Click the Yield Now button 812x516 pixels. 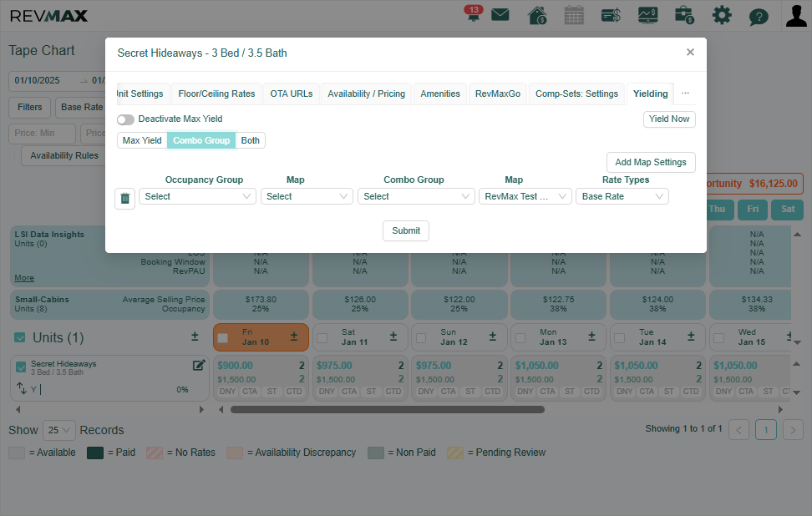tap(669, 119)
